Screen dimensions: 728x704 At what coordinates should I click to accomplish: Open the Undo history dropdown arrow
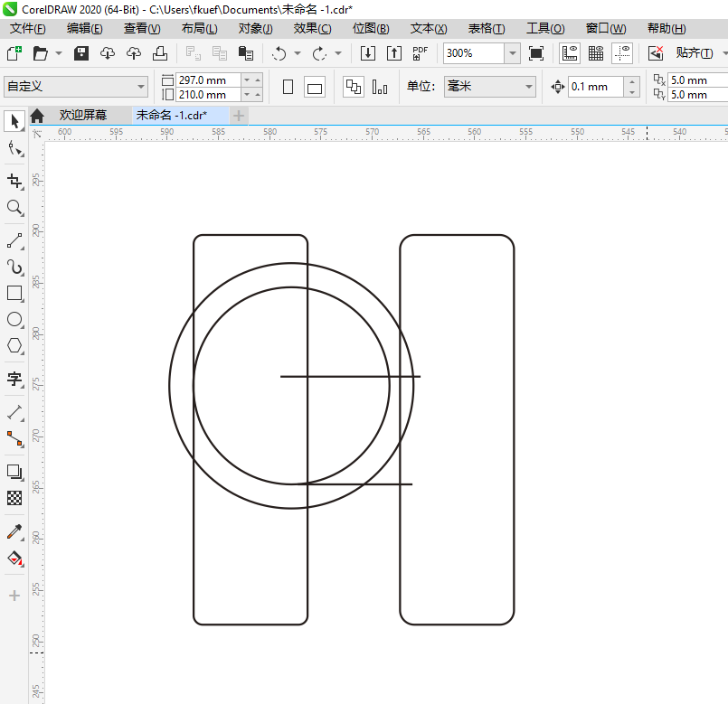coord(298,53)
